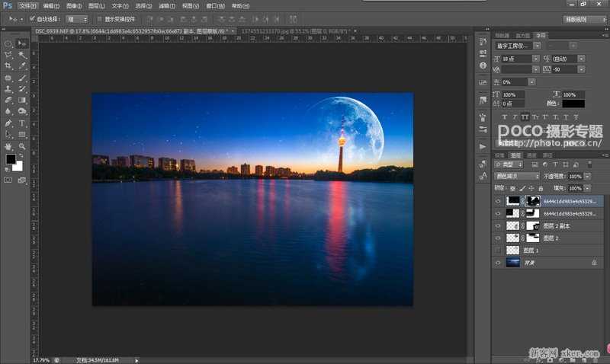610x364 pixels.
Task: Select the Move tool in the toolbox
Action: click(22, 43)
